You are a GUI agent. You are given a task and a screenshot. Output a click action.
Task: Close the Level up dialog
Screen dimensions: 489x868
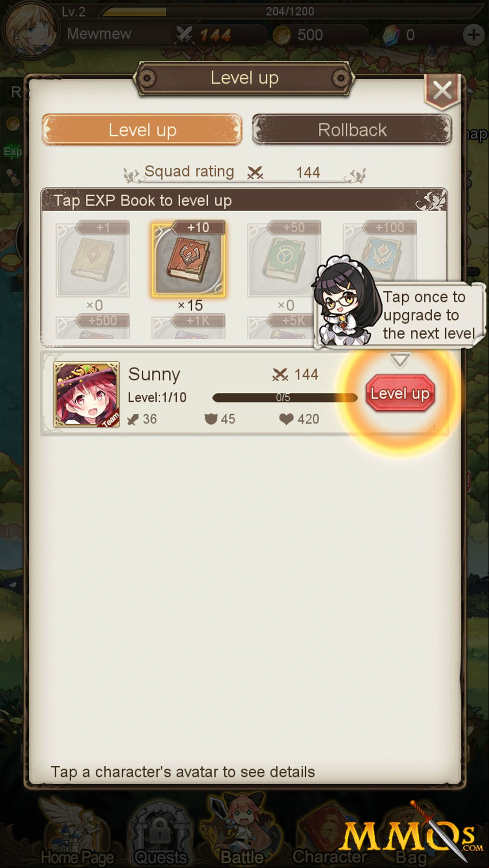[x=442, y=91]
